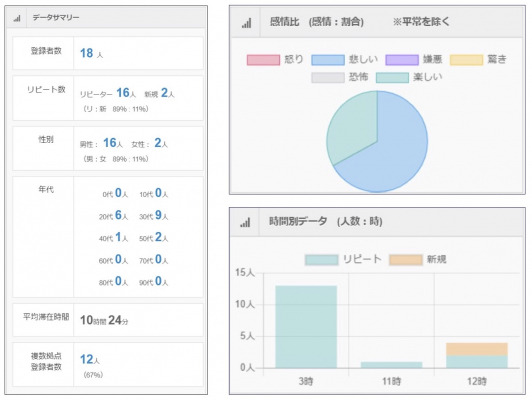Screen dimensions: 532x400
Task: Click the 登録者数 value 18人
Action: 91,53
